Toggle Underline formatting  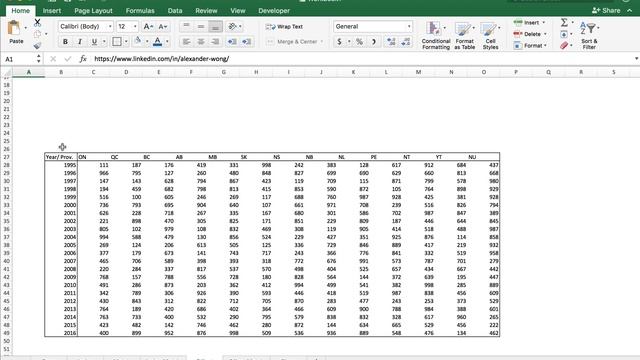click(94, 42)
